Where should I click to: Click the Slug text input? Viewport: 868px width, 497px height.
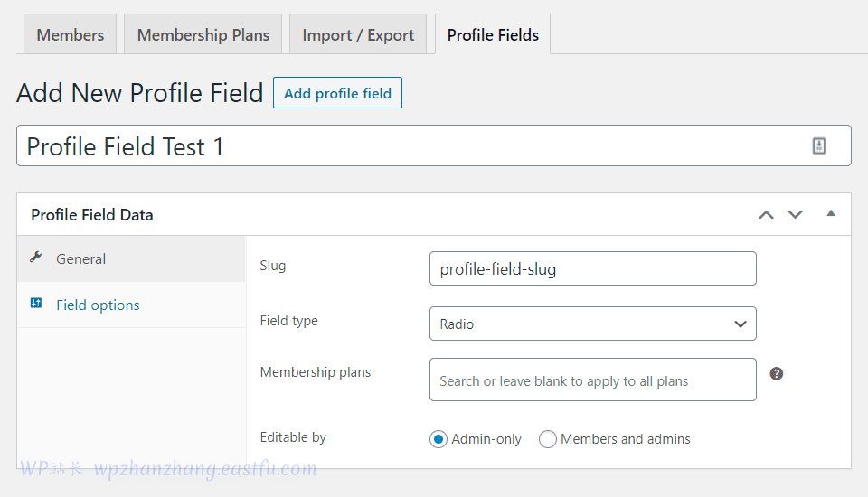click(x=592, y=268)
